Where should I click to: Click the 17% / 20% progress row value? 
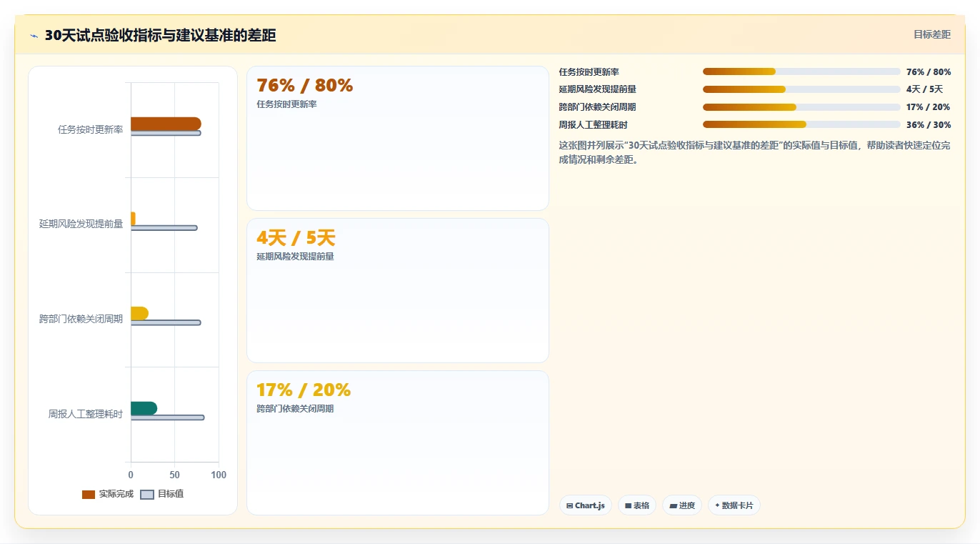[x=929, y=107]
